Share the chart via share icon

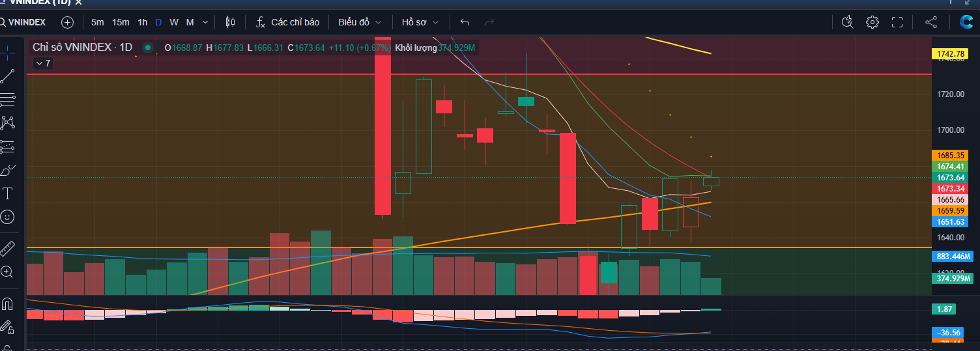pos(931,22)
